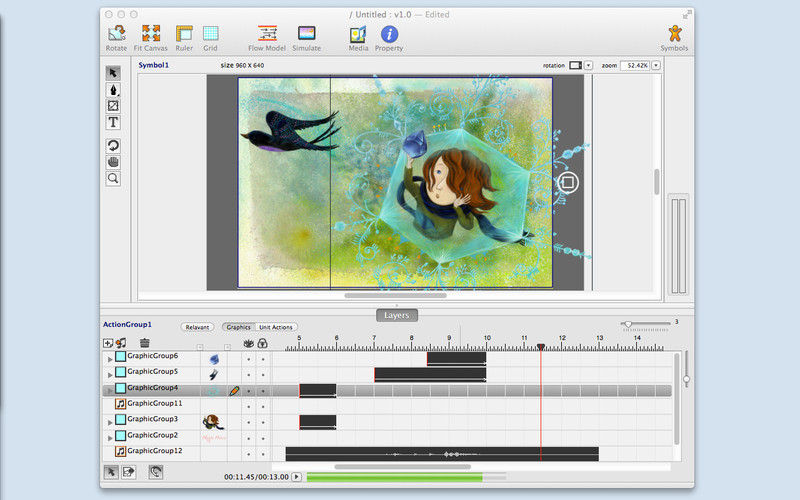The height and width of the screenshot is (500, 800).
Task: Click the canvas horizontal scrollbar
Action: point(395,295)
